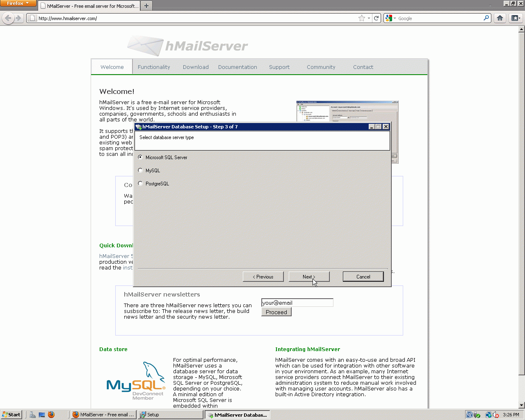Click the newsletter email input field
This screenshot has width=525, height=420.
coord(297,303)
